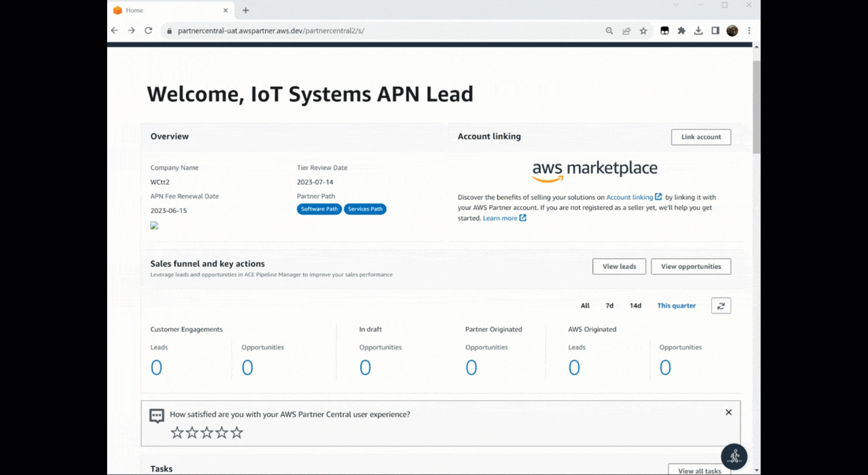The width and height of the screenshot is (868, 475).
Task: Open browser downloads icon
Action: click(698, 31)
